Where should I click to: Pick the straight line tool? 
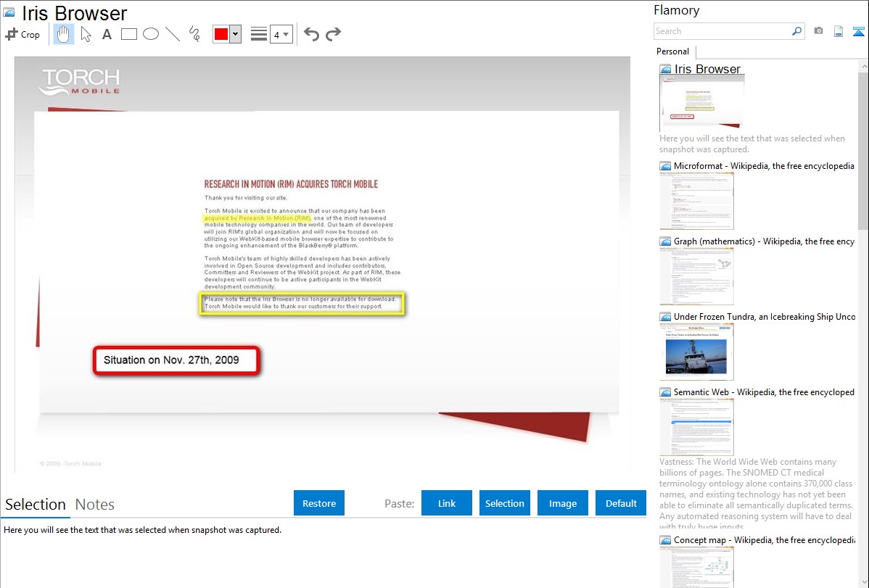point(173,34)
